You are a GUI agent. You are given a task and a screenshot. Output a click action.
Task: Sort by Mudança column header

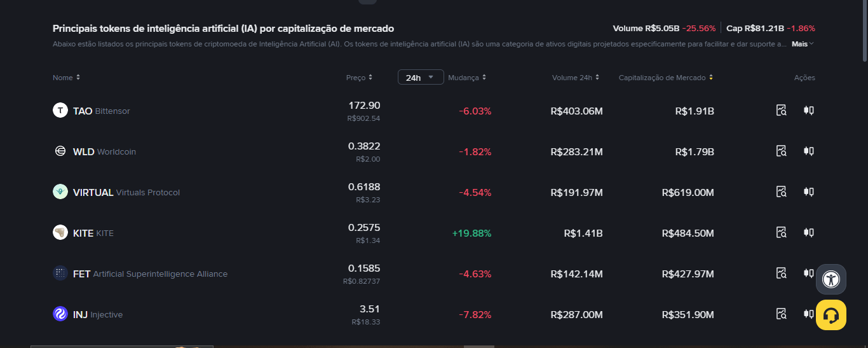(467, 78)
